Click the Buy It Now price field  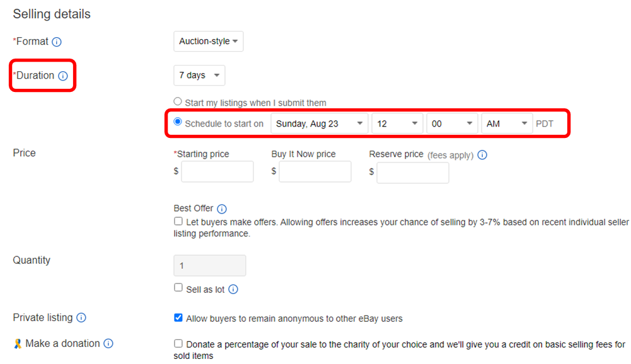click(x=315, y=172)
